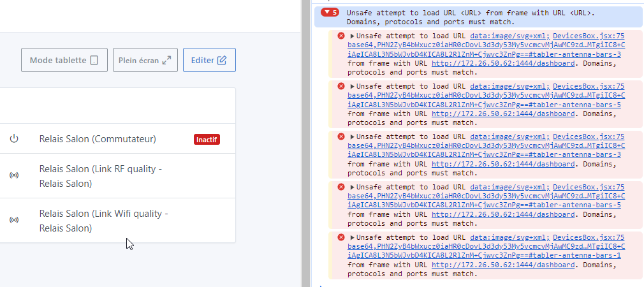This screenshot has width=644, height=287.
Task: Click signal icon beside Link Wifi quality
Action: click(x=14, y=220)
